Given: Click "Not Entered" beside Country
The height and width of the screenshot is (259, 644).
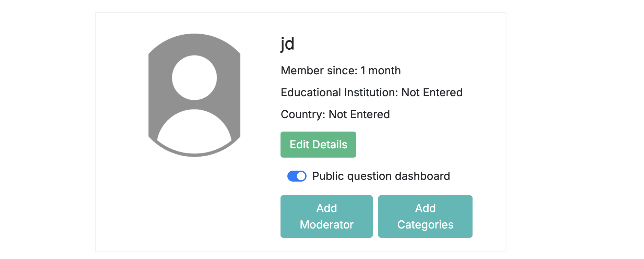Looking at the screenshot, I should coord(359,114).
